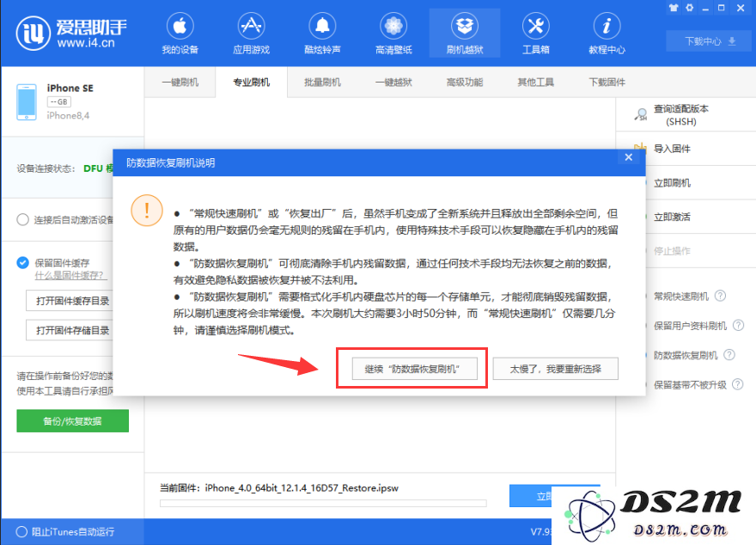Click the i4 爱思助手 logo
The image size is (756, 545).
tap(71, 33)
